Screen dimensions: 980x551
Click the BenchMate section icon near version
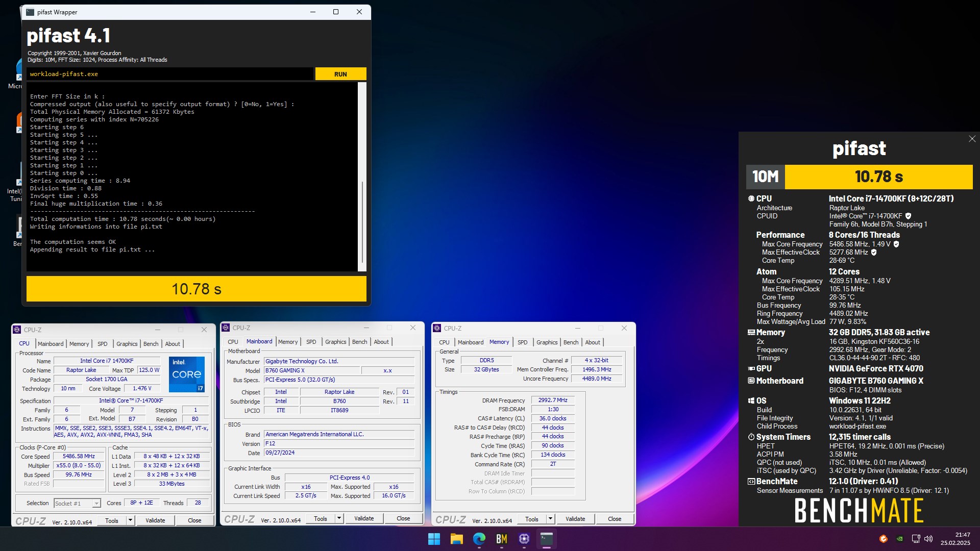click(751, 481)
